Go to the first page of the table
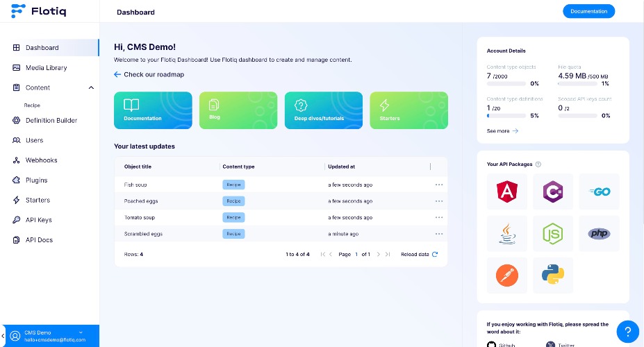The image size is (644, 347). click(x=323, y=254)
